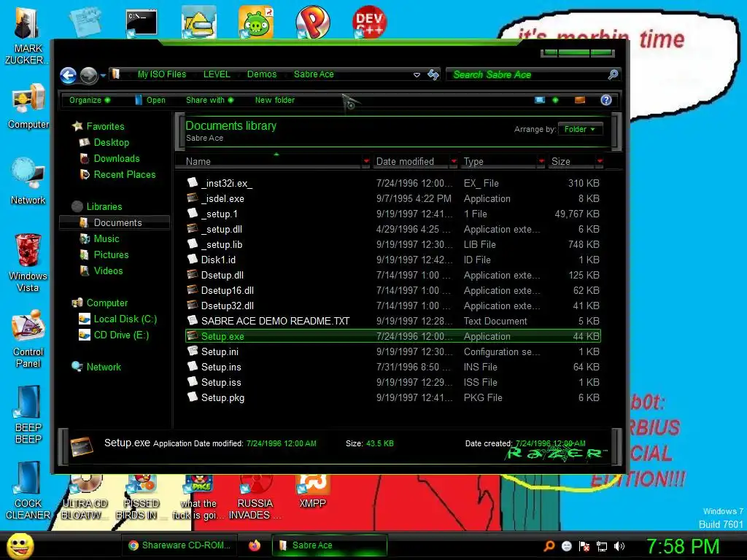Open the Action Center flag tray icon

click(584, 546)
